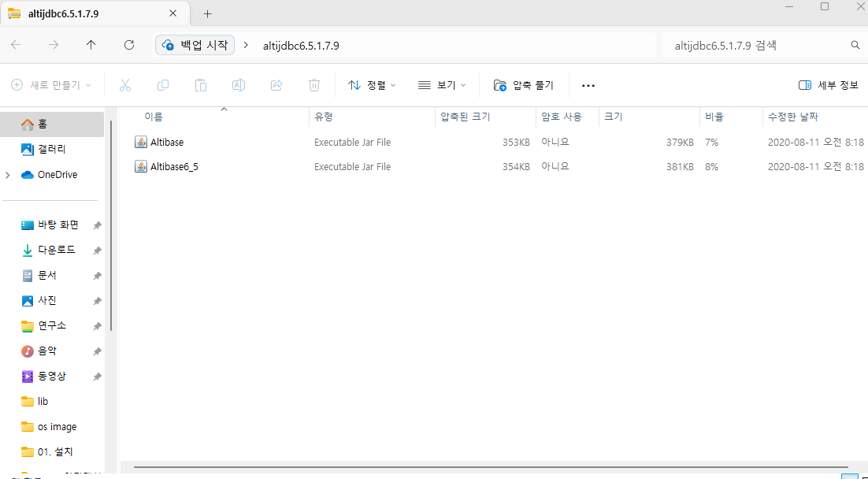
Task: Click the Copy icon in toolbar
Action: pos(163,85)
